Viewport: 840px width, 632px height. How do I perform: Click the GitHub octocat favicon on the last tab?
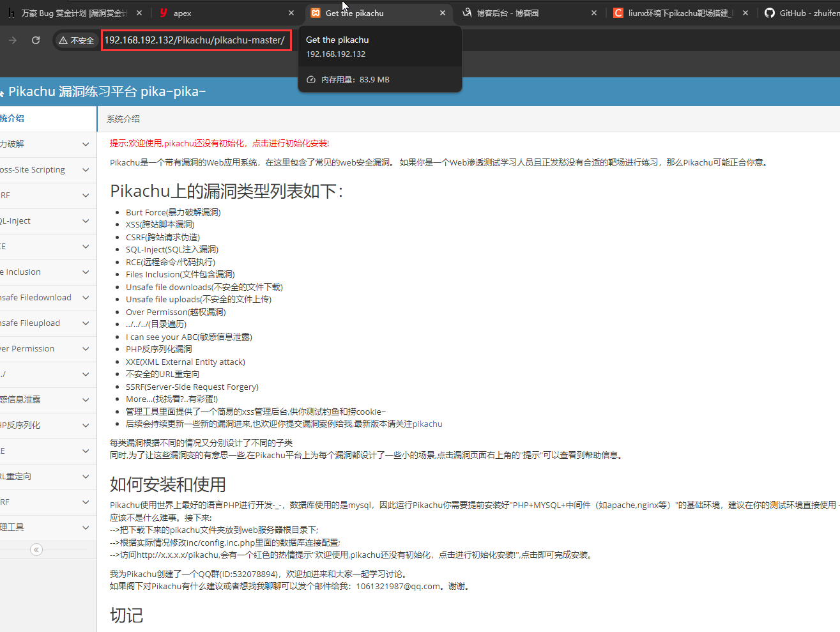770,12
